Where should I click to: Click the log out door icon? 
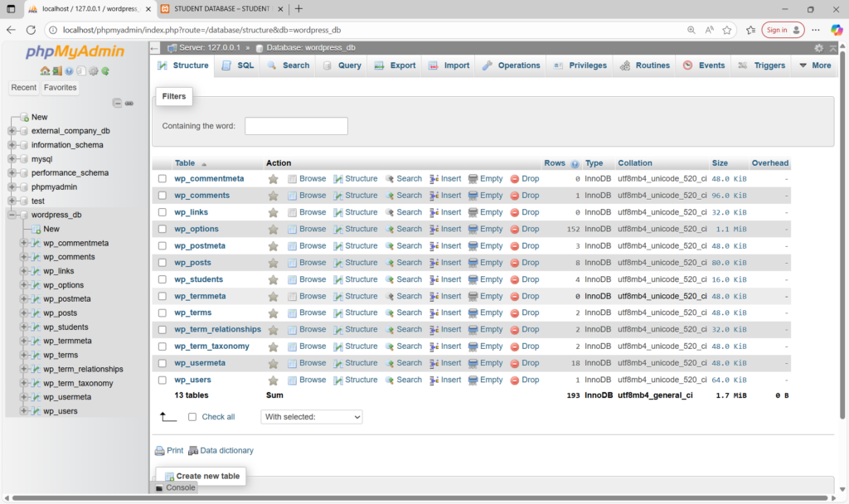[56, 71]
